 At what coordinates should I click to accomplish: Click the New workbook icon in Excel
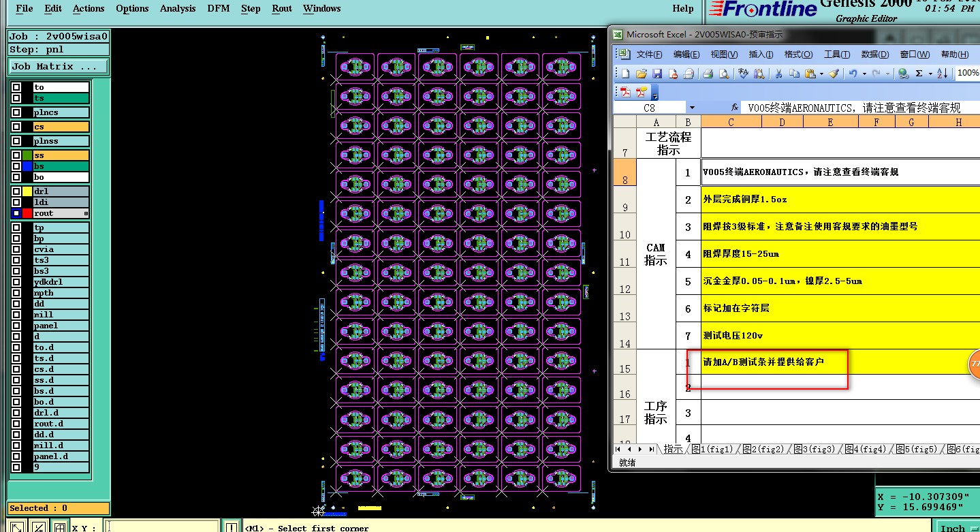tap(625, 74)
